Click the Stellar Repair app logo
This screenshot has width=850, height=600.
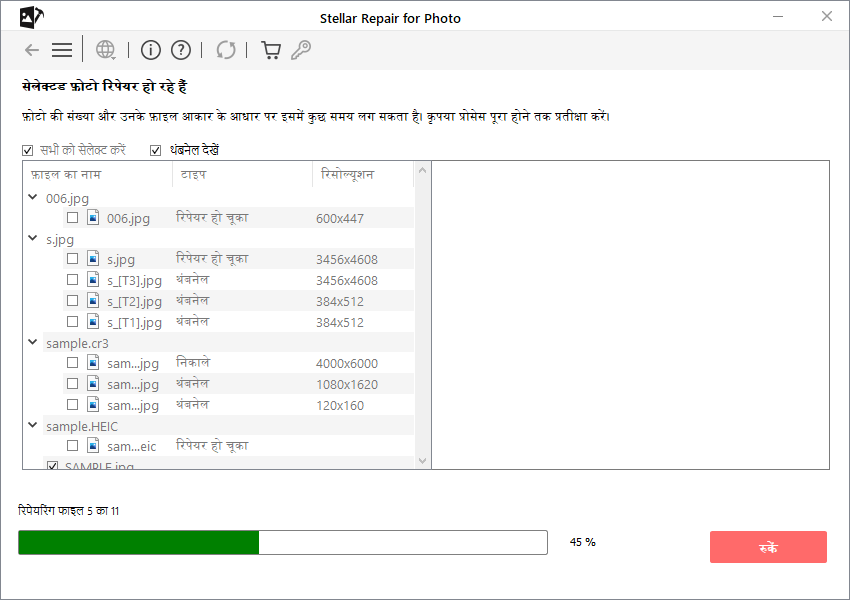click(x=31, y=17)
